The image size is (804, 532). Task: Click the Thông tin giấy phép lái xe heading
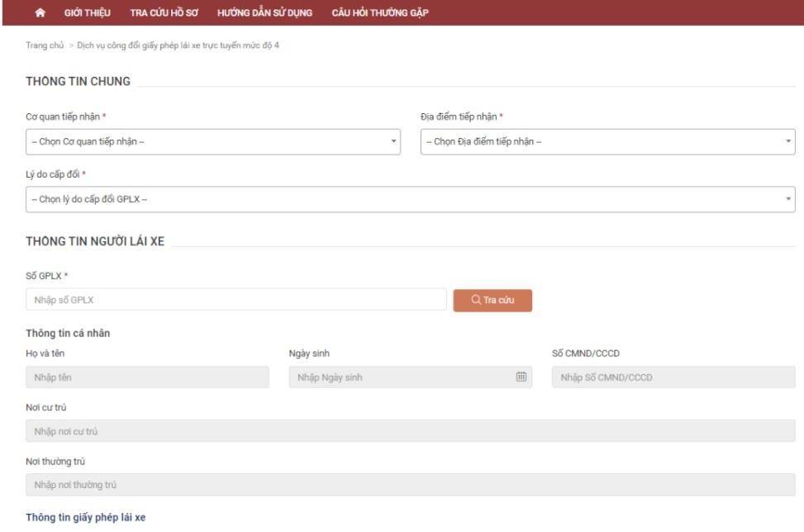(x=86, y=517)
